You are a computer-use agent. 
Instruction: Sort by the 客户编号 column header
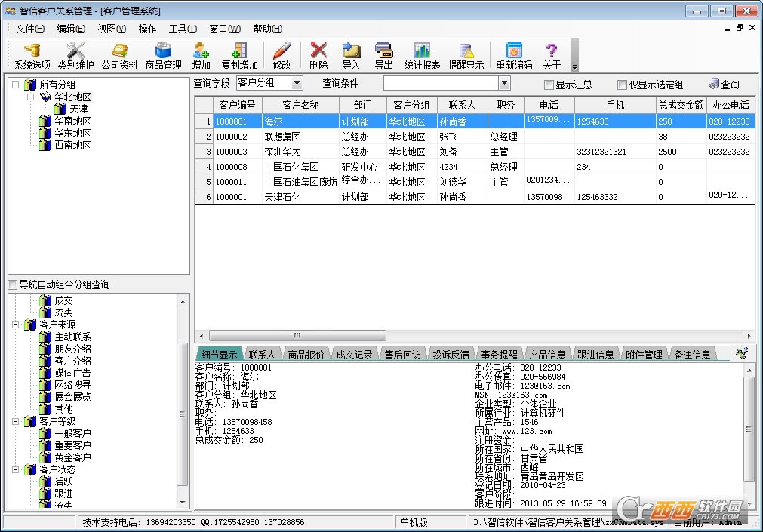tap(238, 105)
